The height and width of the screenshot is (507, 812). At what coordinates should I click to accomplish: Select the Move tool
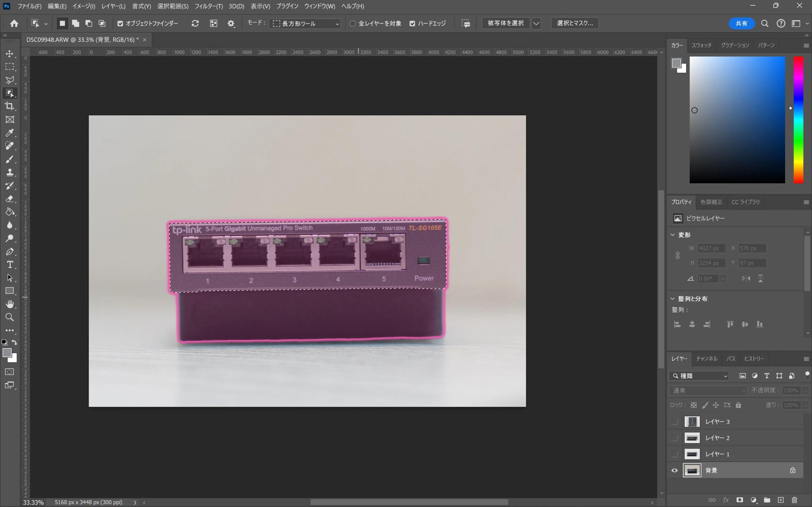pos(10,54)
